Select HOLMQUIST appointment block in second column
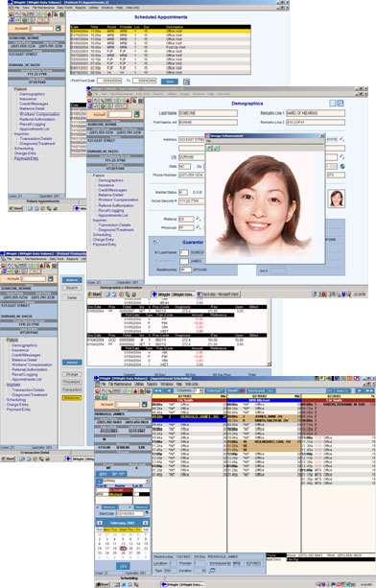376x588 pixels. [x=265, y=445]
